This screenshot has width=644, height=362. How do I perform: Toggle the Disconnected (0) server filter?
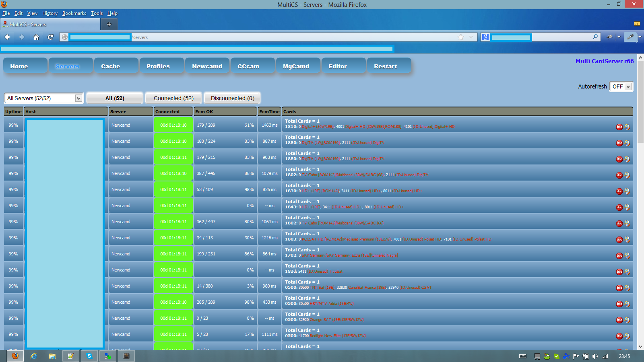pyautogui.click(x=232, y=98)
